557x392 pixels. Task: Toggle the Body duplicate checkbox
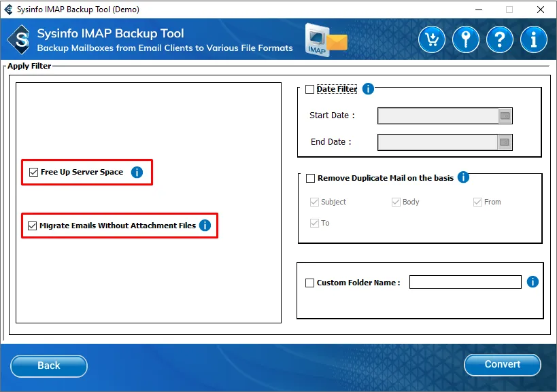pyautogui.click(x=396, y=202)
